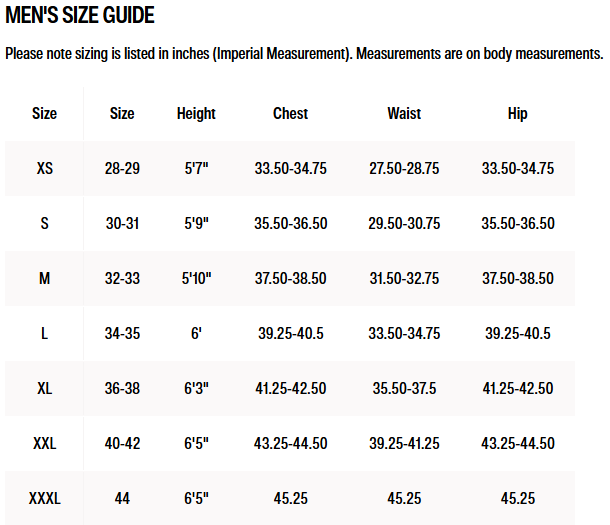Select the 28-29 size cell
610x525 pixels.
[122, 168]
